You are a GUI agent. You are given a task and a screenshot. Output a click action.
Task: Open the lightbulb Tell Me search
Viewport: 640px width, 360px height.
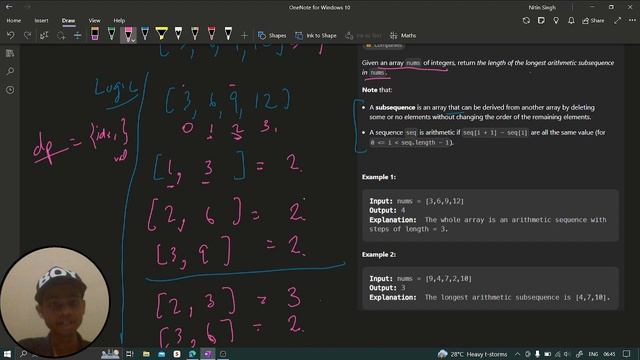[556, 20]
